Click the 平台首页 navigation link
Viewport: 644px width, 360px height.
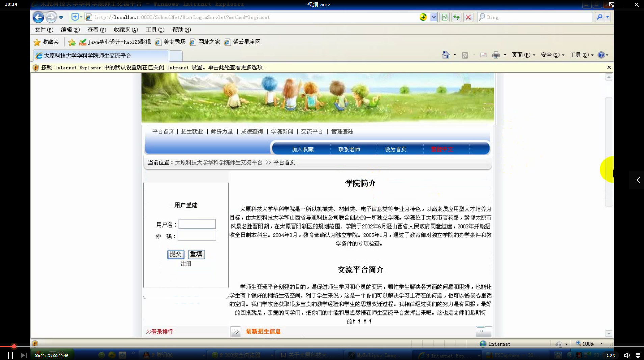coord(163,132)
